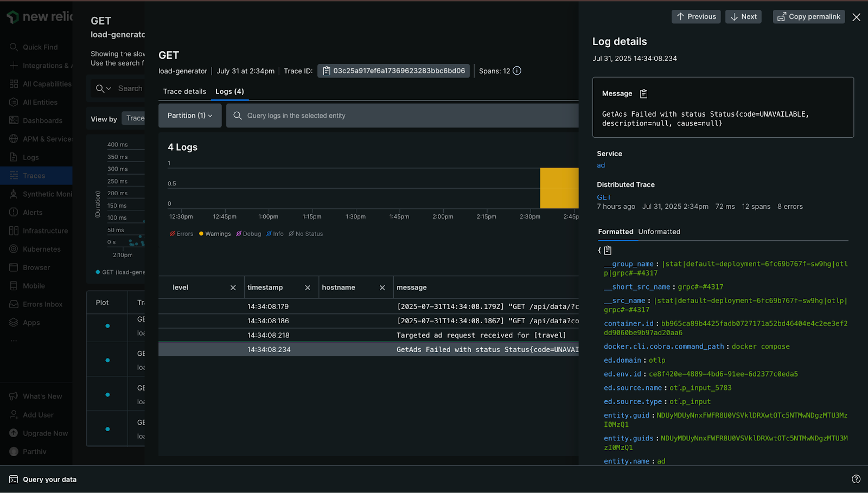
Task: Click the Spans info icon
Action: click(517, 71)
